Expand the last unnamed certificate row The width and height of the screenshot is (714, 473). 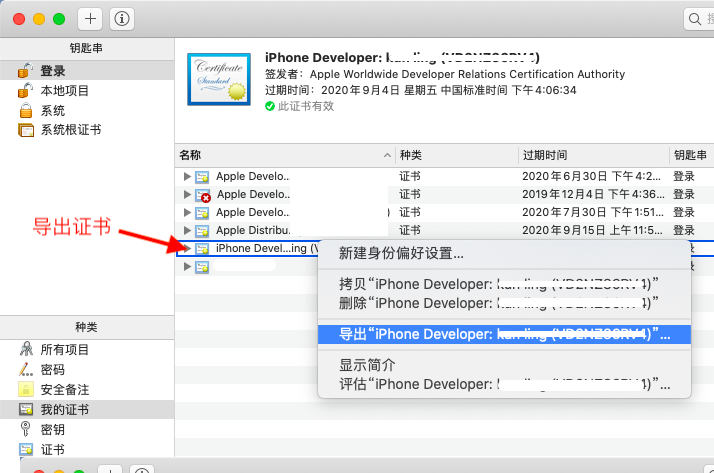pyautogui.click(x=187, y=266)
